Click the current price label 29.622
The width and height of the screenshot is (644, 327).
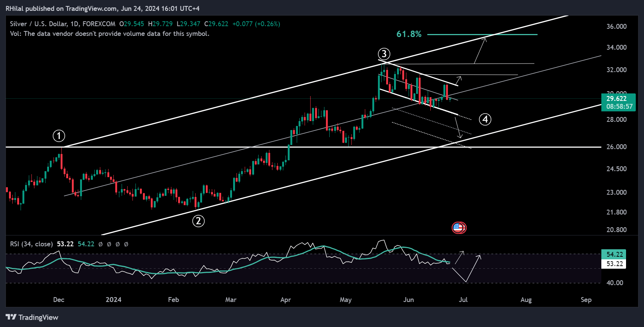pyautogui.click(x=616, y=99)
